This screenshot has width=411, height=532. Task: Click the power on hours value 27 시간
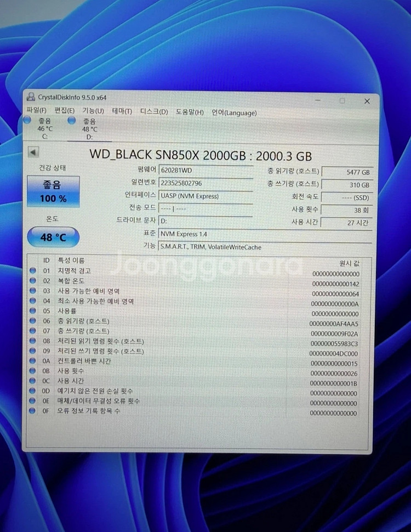point(346,223)
